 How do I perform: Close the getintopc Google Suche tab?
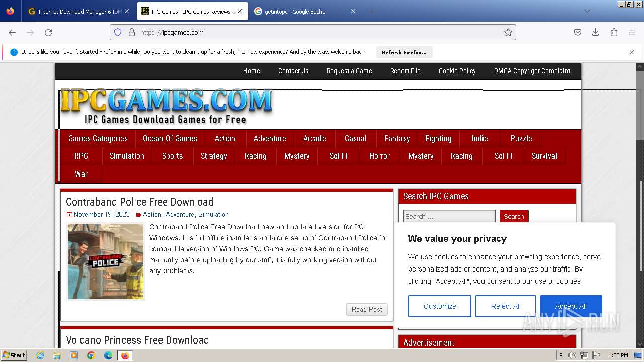click(x=353, y=11)
